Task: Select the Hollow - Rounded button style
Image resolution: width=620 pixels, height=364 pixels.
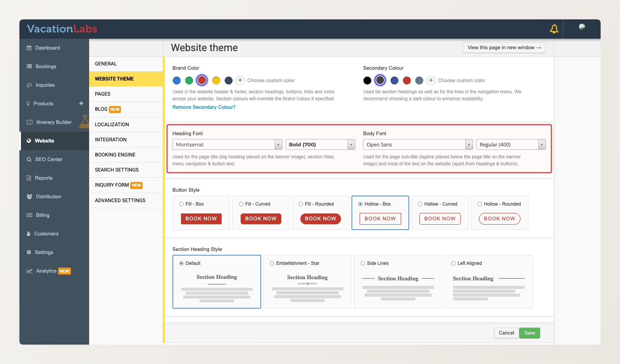Action: tap(480, 204)
